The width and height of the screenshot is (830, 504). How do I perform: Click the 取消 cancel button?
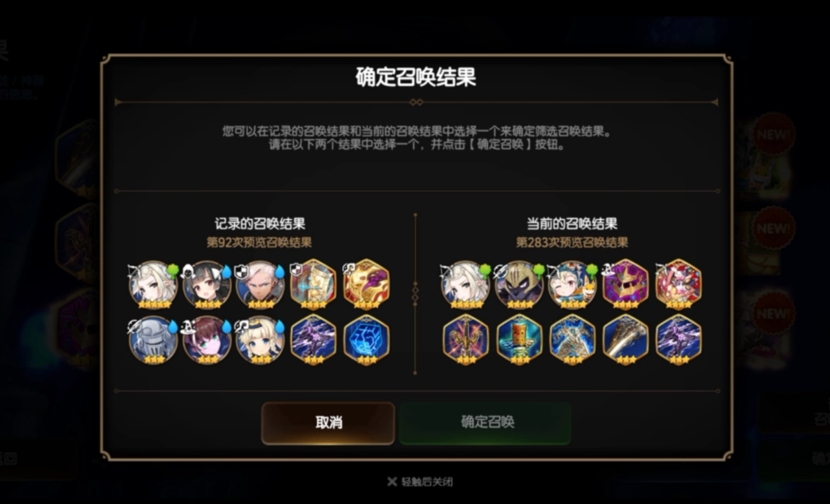coord(328,423)
